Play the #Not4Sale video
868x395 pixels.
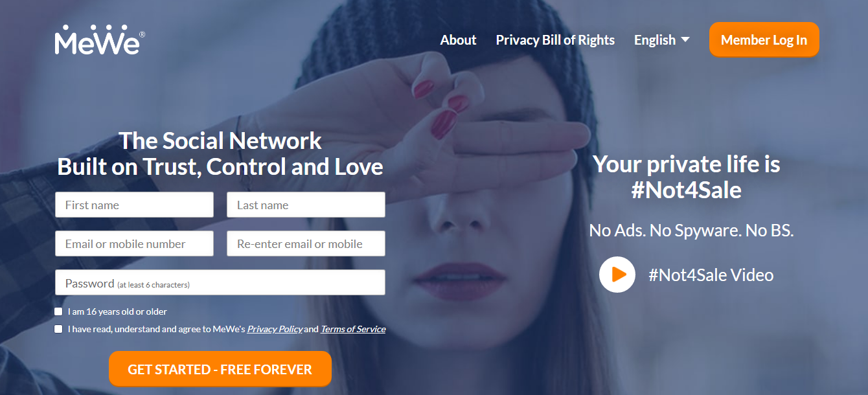coord(617,275)
